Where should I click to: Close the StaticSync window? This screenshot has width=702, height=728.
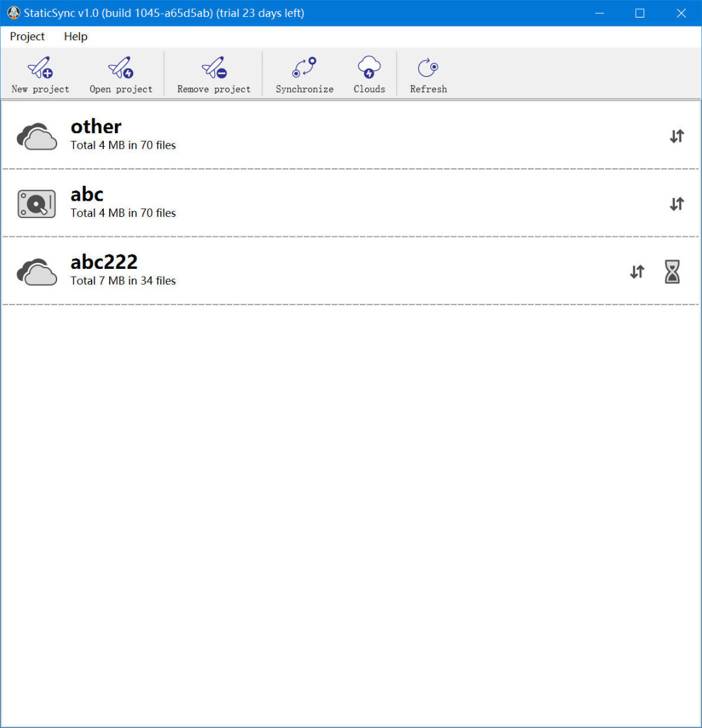[681, 13]
